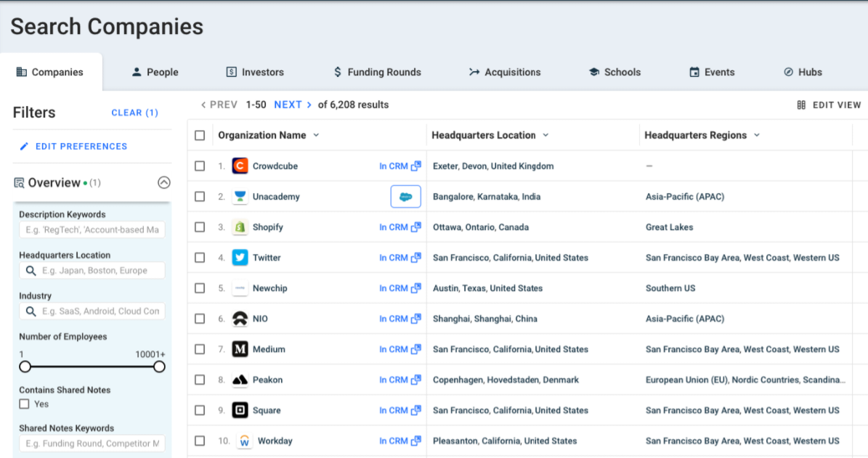Select the Square row checkbox
This screenshot has height=458, width=868.
coord(200,410)
